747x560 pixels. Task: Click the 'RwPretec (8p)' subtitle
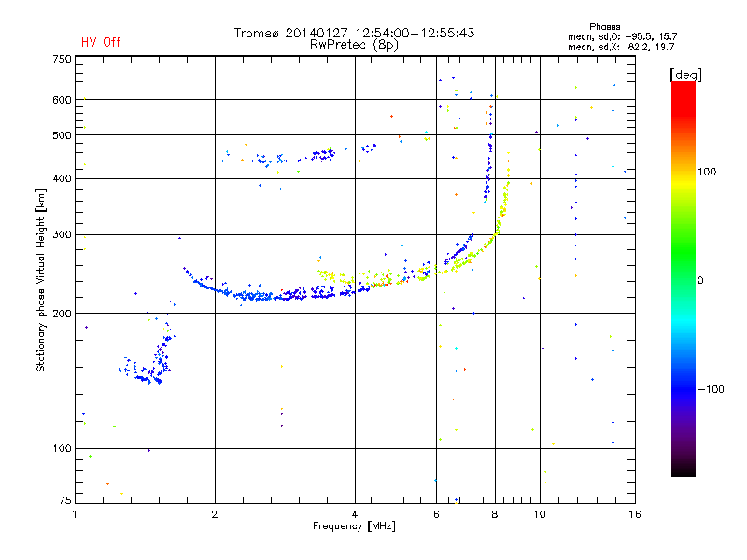354,45
